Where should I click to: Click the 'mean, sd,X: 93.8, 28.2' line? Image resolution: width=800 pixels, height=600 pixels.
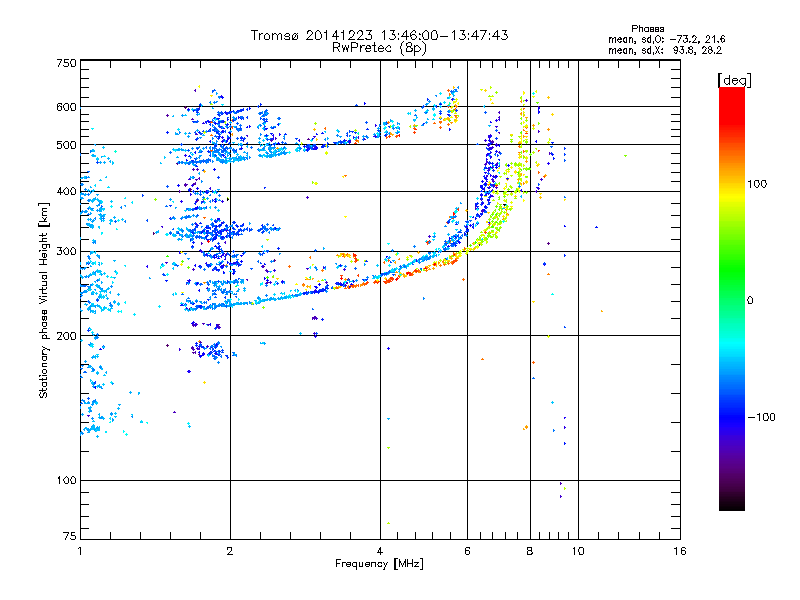tap(665, 50)
